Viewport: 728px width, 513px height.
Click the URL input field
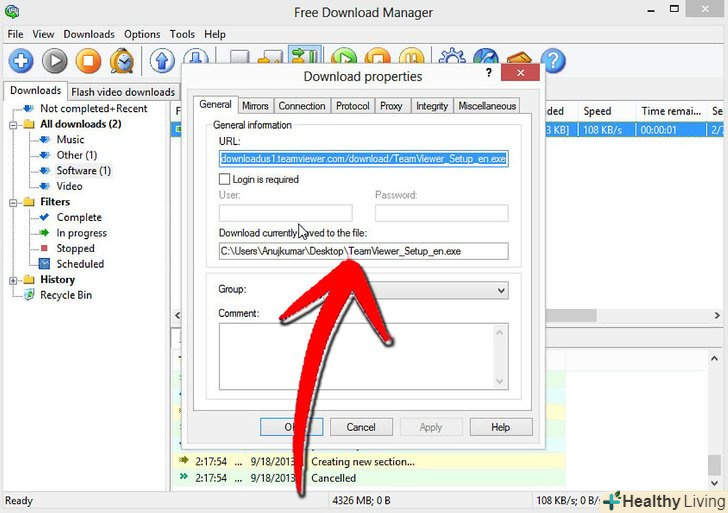(x=364, y=159)
